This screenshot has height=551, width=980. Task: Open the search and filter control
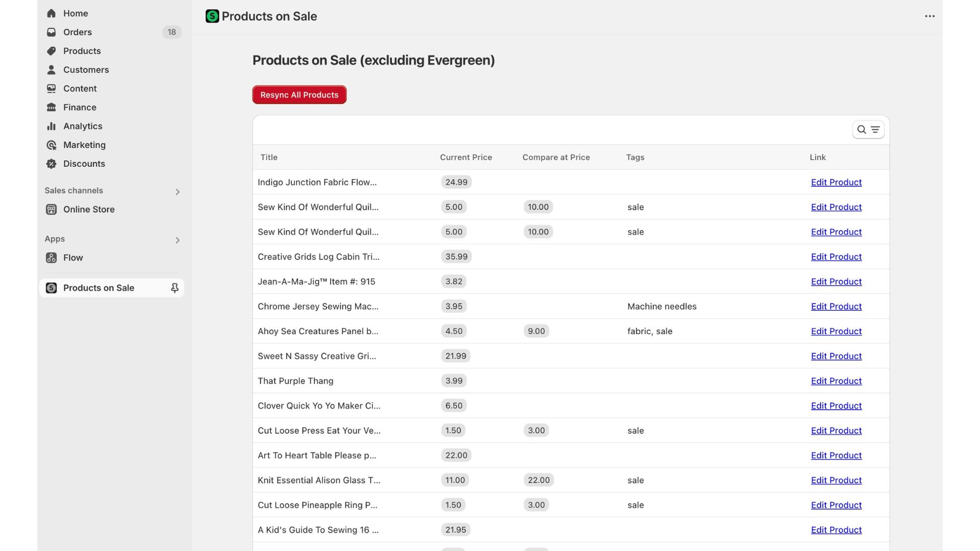click(x=868, y=130)
